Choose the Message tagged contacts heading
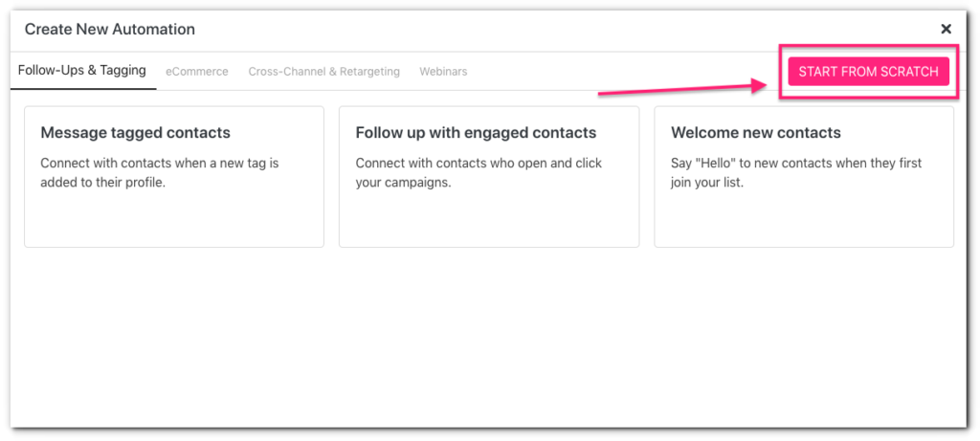This screenshot has width=980, height=441. (136, 132)
